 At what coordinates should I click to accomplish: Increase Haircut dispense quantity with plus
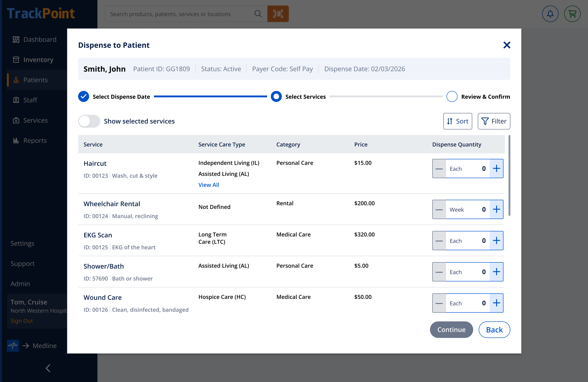pyautogui.click(x=496, y=169)
